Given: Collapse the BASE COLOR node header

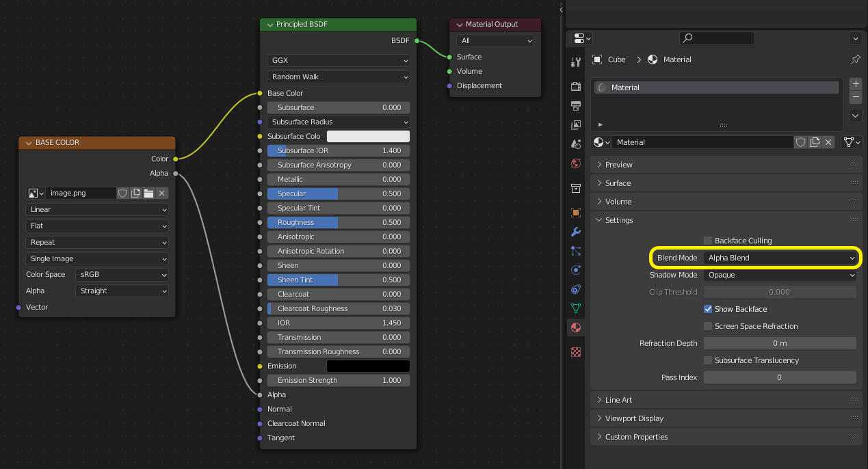Looking at the screenshot, I should point(27,142).
